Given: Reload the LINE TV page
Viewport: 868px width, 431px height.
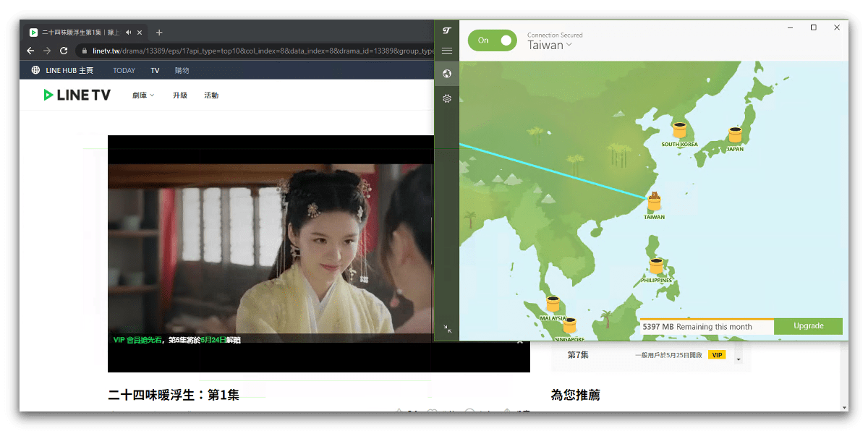Looking at the screenshot, I should pos(64,51).
